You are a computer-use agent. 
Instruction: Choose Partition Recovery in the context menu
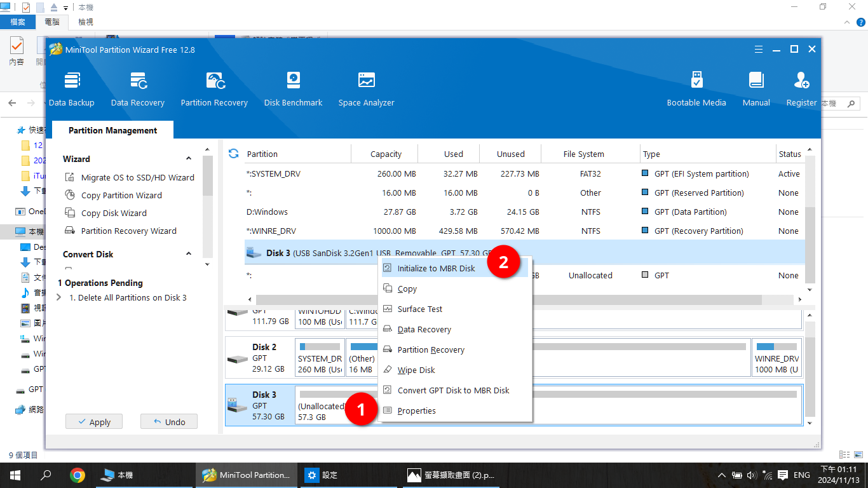[455, 349]
